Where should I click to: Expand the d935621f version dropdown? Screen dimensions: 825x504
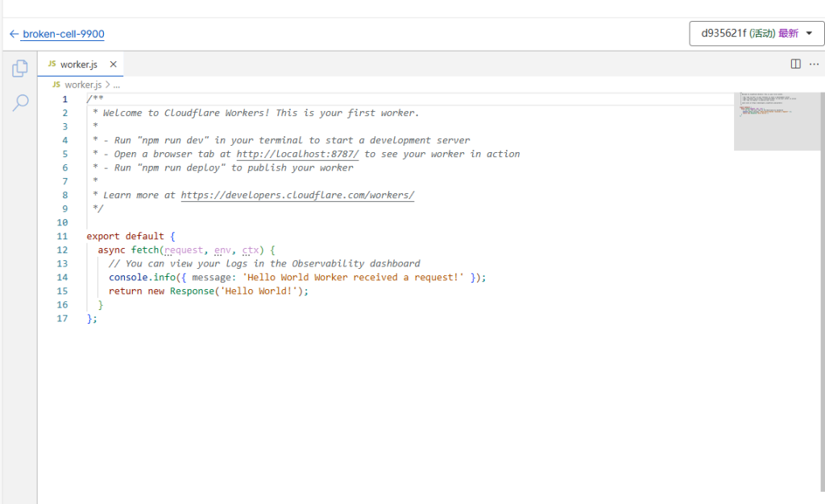(757, 34)
